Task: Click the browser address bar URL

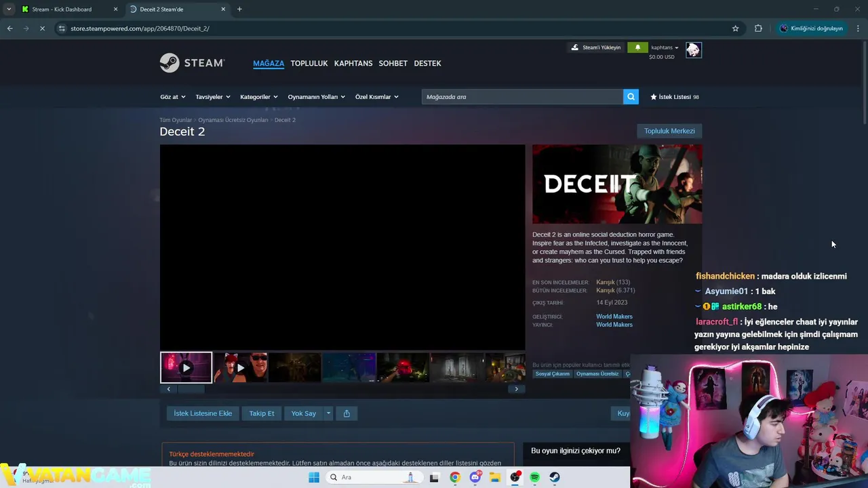Action: (x=140, y=28)
